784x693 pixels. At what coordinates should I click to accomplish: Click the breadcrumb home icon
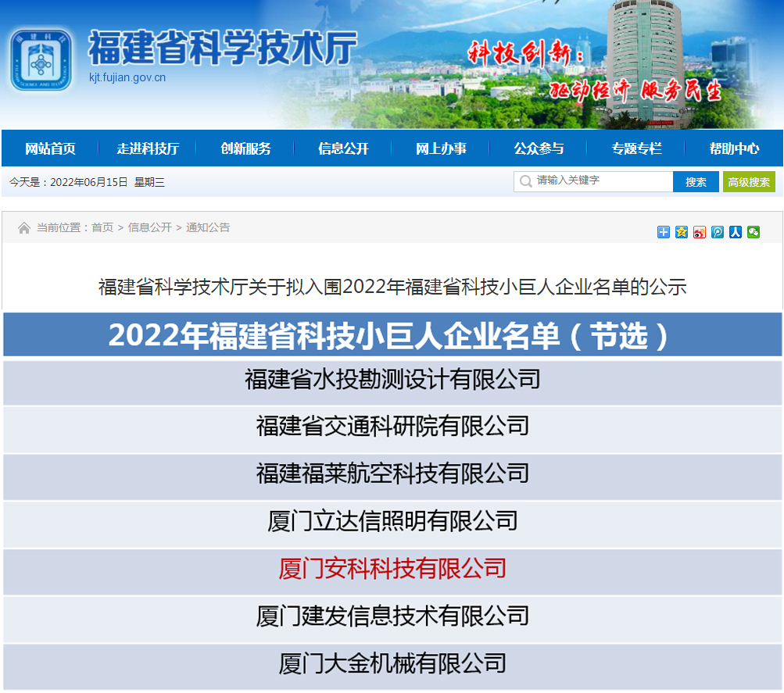click(24, 228)
